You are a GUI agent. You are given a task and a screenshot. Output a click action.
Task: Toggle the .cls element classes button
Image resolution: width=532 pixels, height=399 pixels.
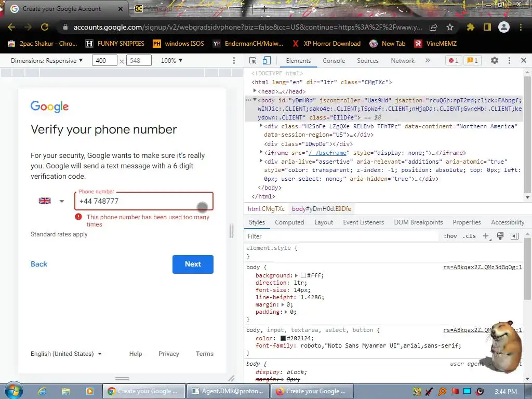pyautogui.click(x=469, y=236)
